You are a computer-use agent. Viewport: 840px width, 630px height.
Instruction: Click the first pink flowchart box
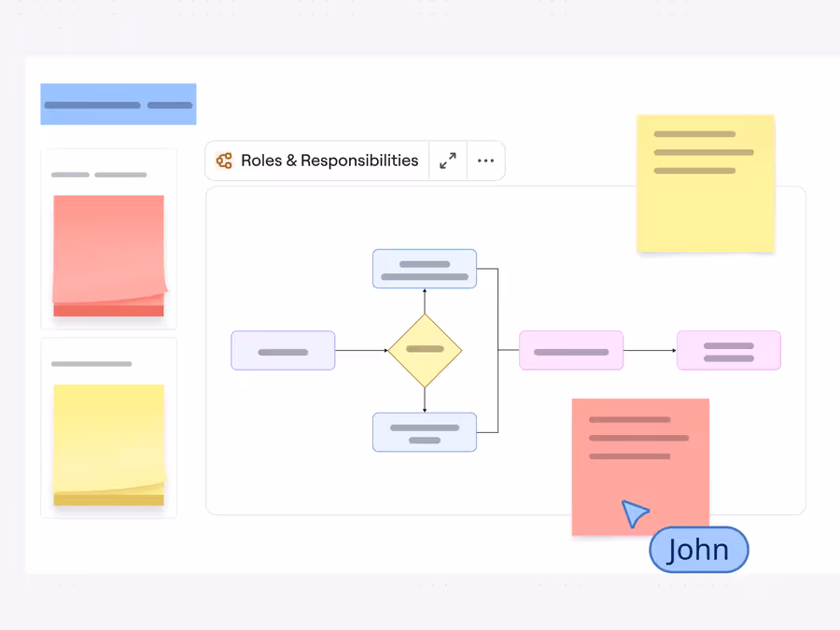(x=571, y=350)
